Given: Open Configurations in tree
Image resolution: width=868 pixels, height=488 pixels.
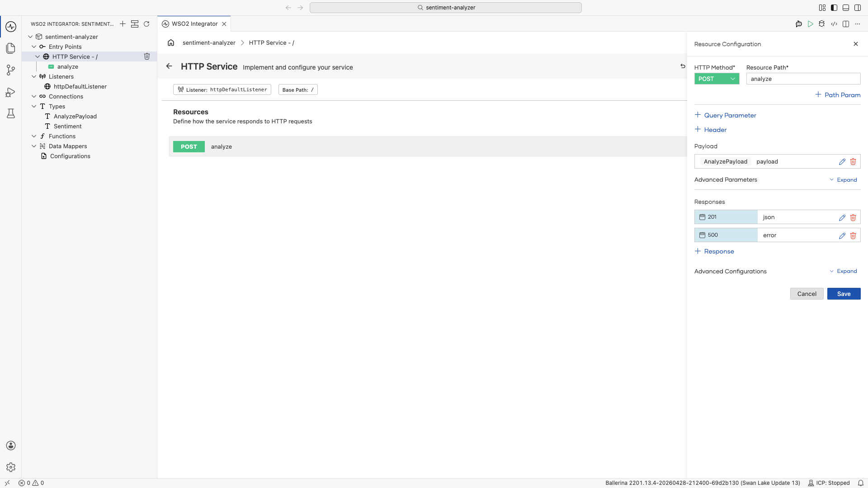Looking at the screenshot, I should pos(70,156).
